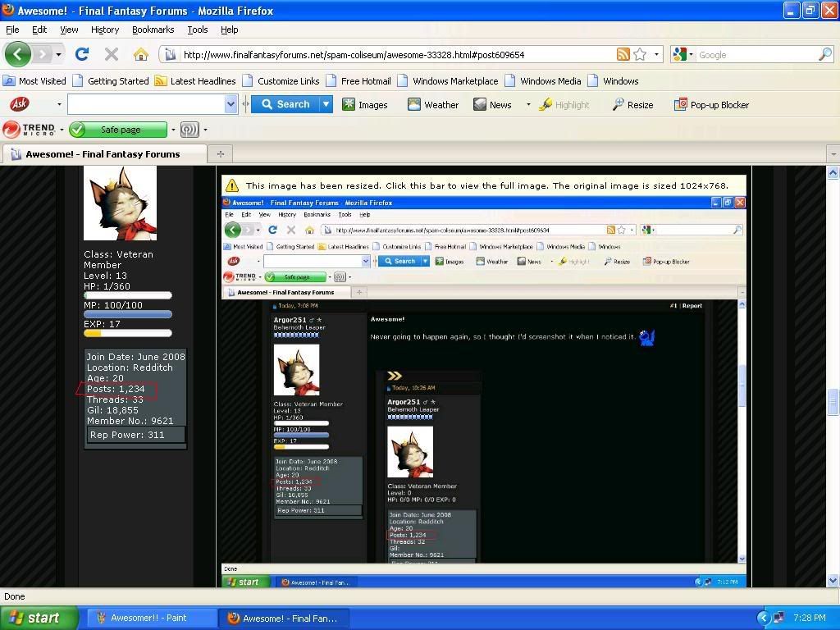Open Weather from the Ask toolbar
Screen dimensions: 840x630
coord(433,105)
